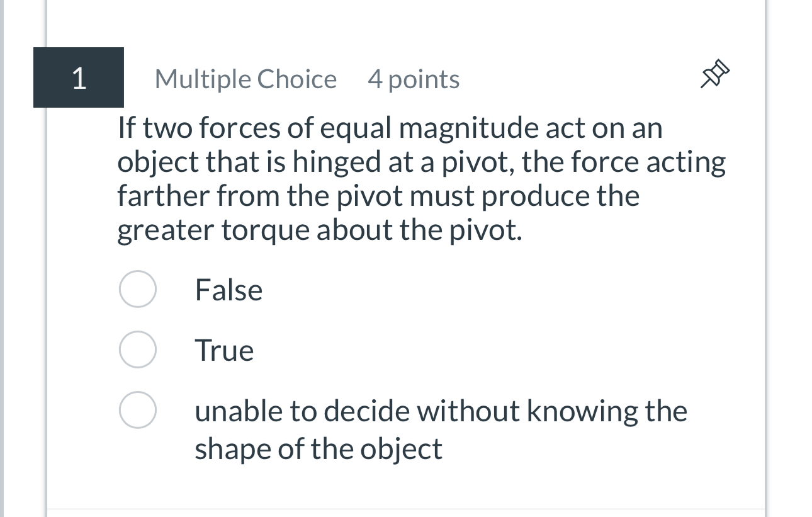The height and width of the screenshot is (517, 812).
Task: Click the '4 points' score label
Action: 413,79
